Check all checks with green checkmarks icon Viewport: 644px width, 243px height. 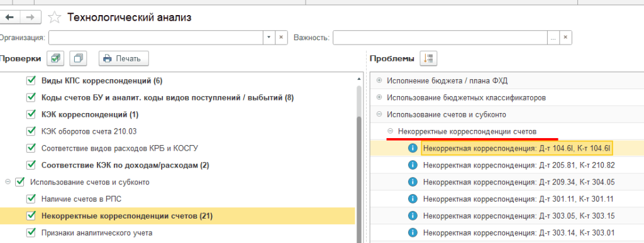[55, 58]
